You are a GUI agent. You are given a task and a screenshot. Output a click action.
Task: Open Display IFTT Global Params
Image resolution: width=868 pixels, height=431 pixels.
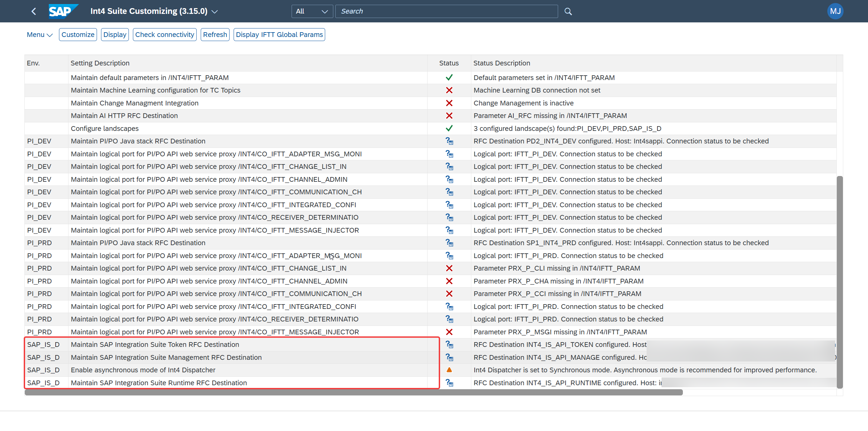click(x=279, y=35)
